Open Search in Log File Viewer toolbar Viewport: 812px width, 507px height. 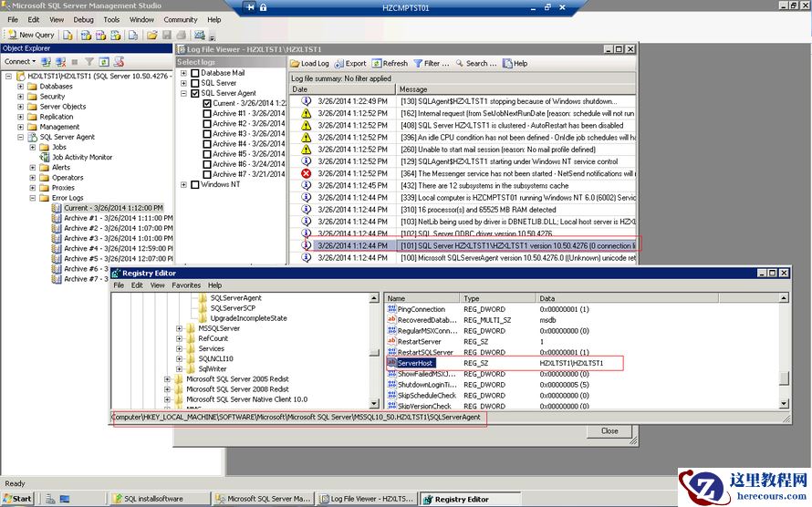459,64
